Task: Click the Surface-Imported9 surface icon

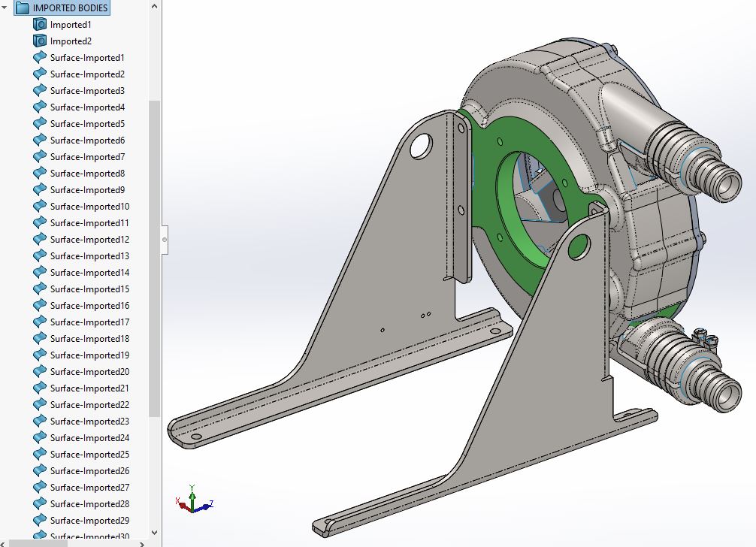Action: 40,189
